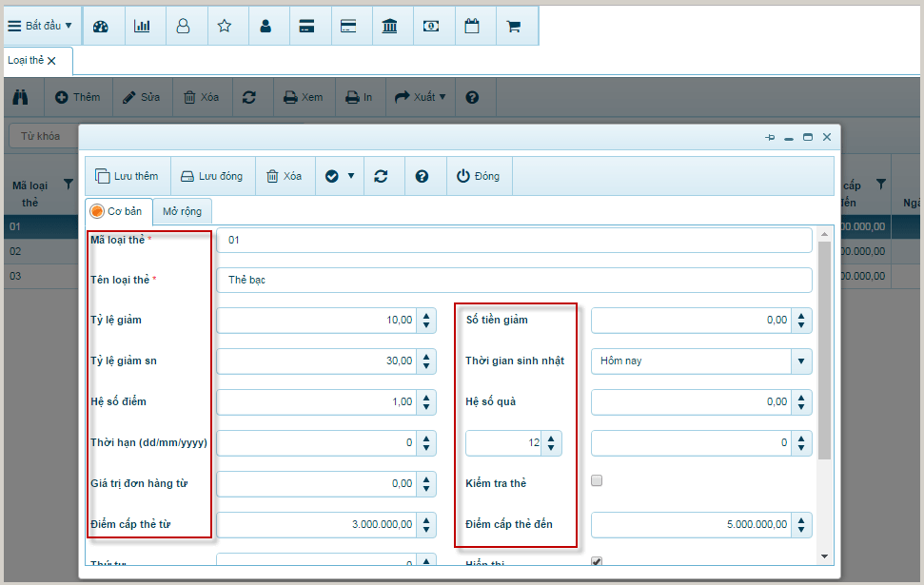Click the refresh icon in the list toolbar

click(x=248, y=97)
